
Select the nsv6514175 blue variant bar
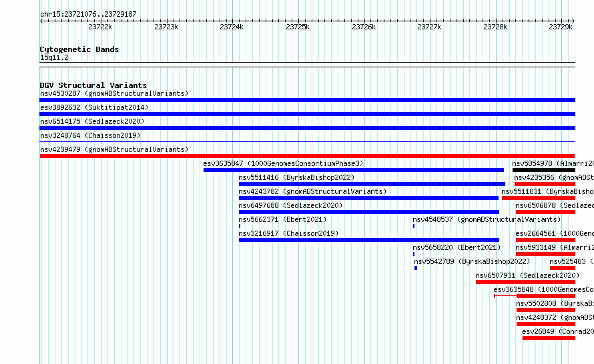tap(307, 128)
